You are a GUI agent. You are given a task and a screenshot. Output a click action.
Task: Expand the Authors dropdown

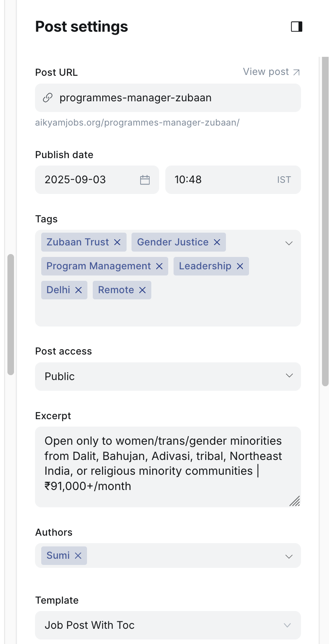(x=289, y=556)
